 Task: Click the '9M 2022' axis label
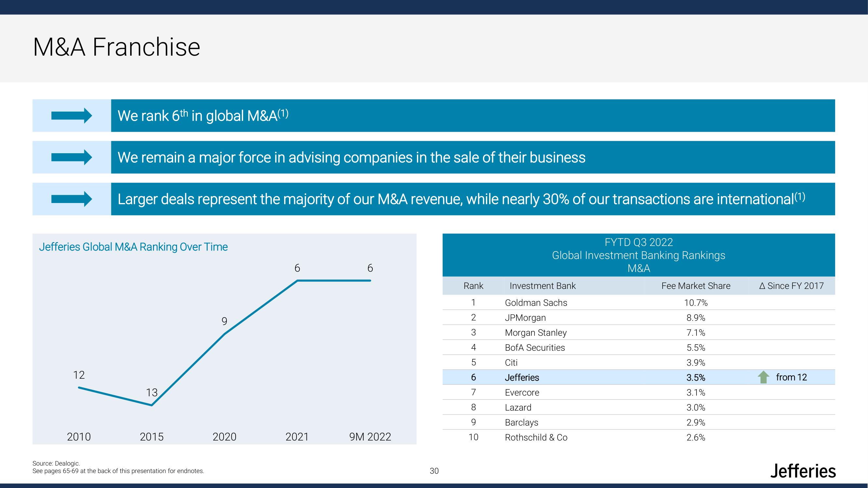click(370, 437)
